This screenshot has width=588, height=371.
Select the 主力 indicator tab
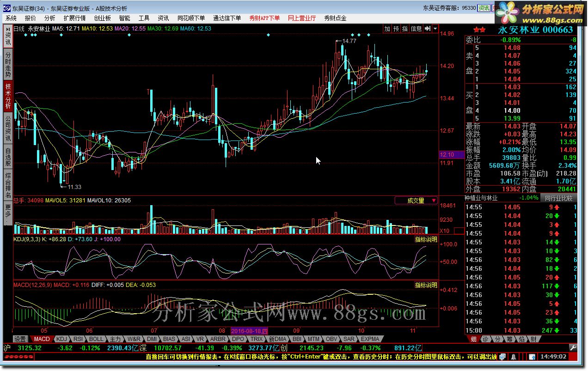(116, 339)
